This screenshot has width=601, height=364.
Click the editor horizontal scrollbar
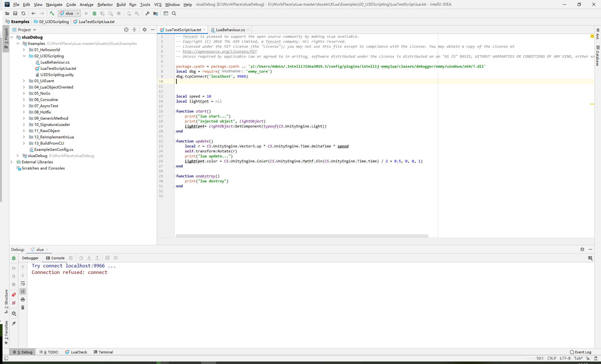coord(302,236)
